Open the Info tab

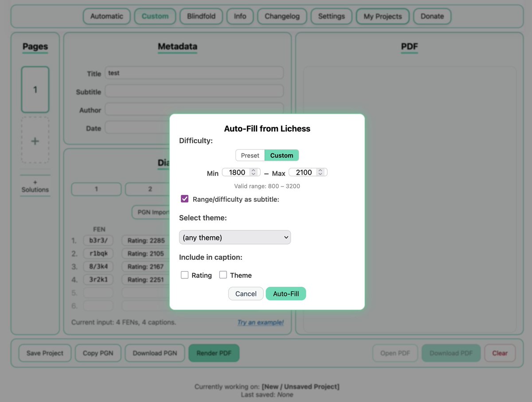[x=240, y=16]
